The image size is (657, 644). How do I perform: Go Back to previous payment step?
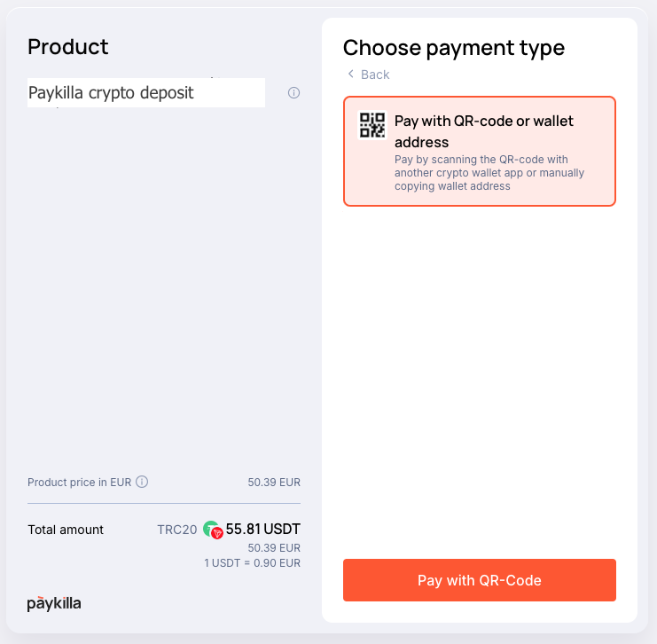tap(368, 75)
